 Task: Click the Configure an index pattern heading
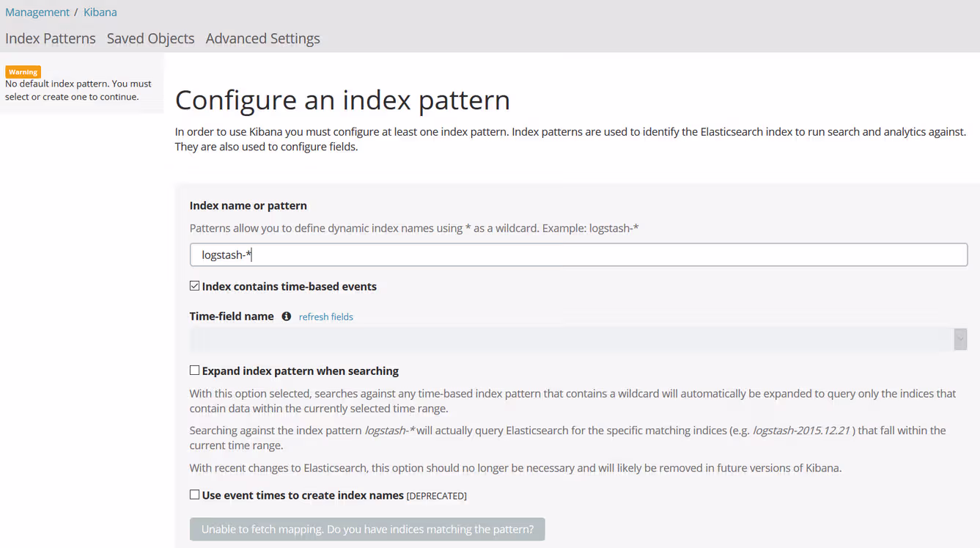342,100
